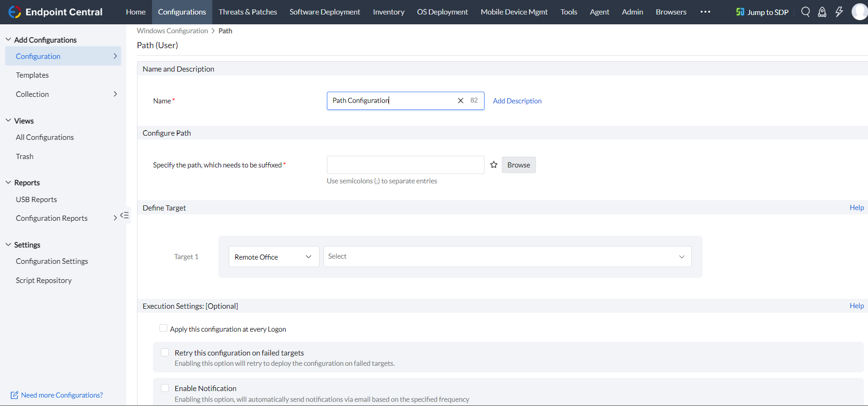
Task: Select Collection in the sidebar
Action: point(32,94)
